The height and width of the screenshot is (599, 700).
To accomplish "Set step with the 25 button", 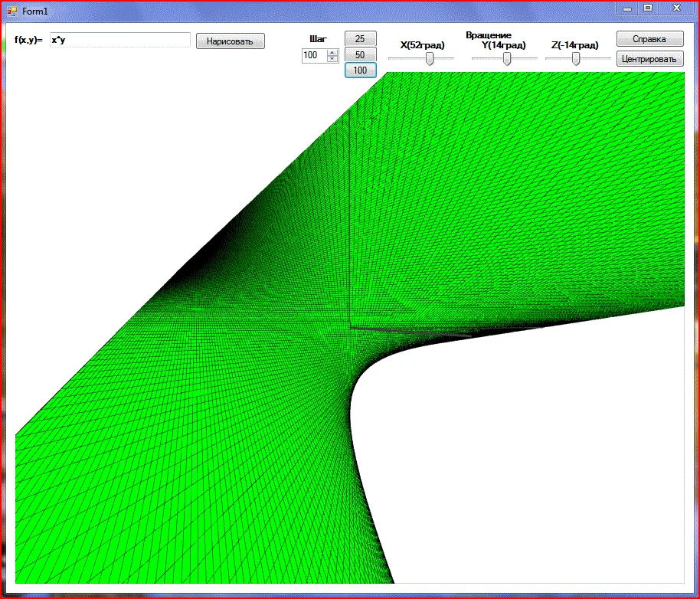I will pos(360,39).
